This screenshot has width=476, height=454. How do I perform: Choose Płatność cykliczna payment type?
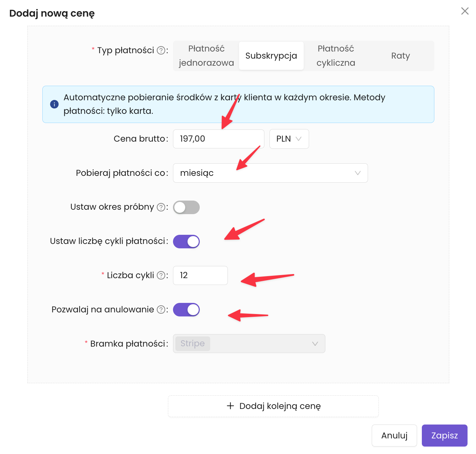[x=336, y=56]
